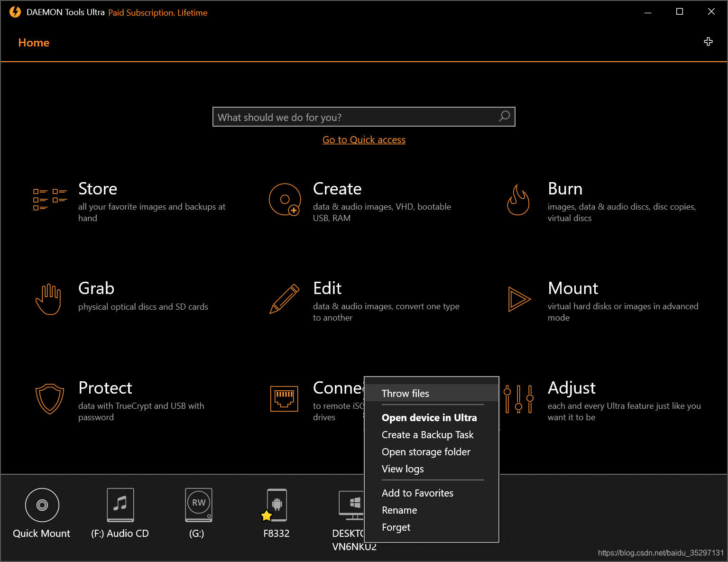Click the Create disc image icon

[x=285, y=200]
